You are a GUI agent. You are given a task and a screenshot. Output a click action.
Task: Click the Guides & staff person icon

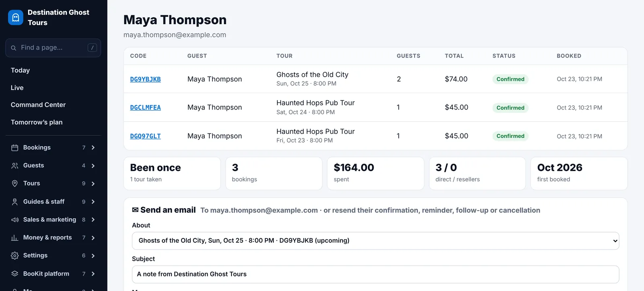(x=15, y=202)
